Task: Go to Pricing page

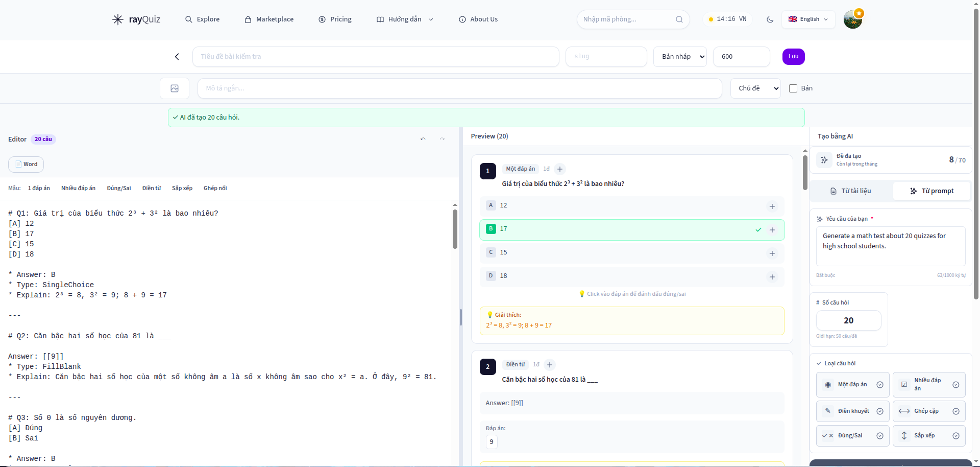Action: (x=335, y=19)
